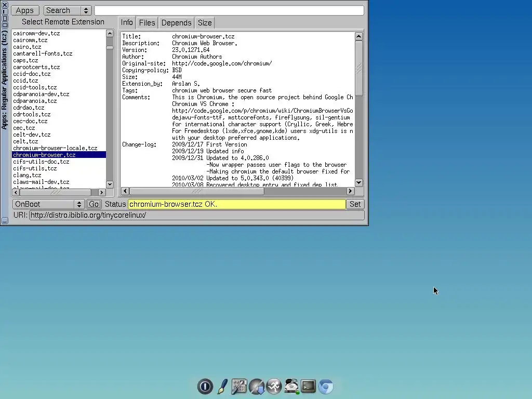
Task: Click extension list scroll right arrow
Action: point(101,192)
